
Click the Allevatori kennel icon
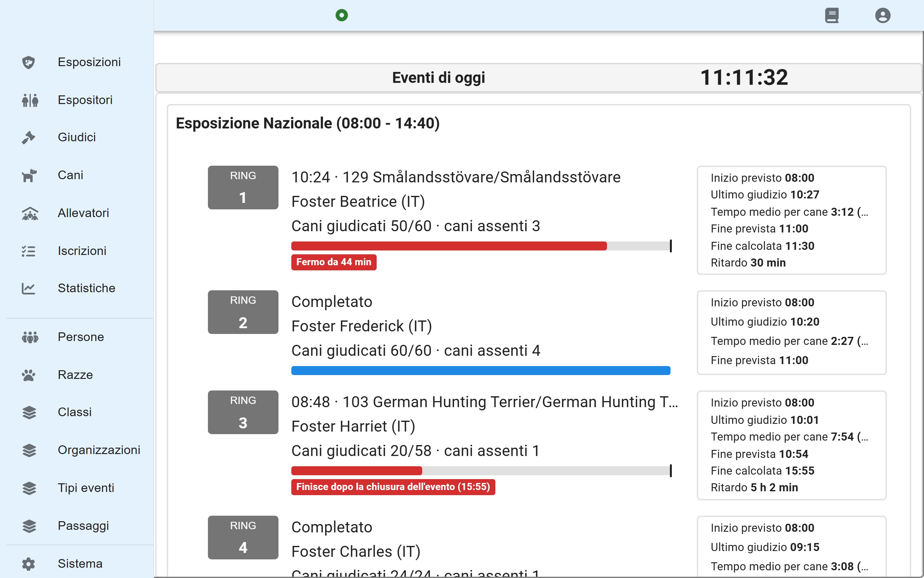tap(30, 213)
